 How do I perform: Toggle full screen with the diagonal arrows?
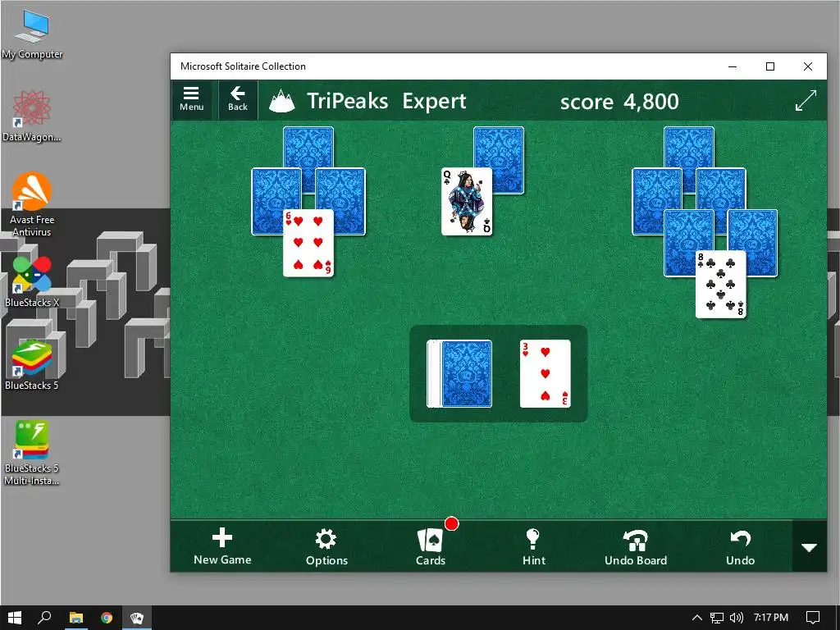806,100
